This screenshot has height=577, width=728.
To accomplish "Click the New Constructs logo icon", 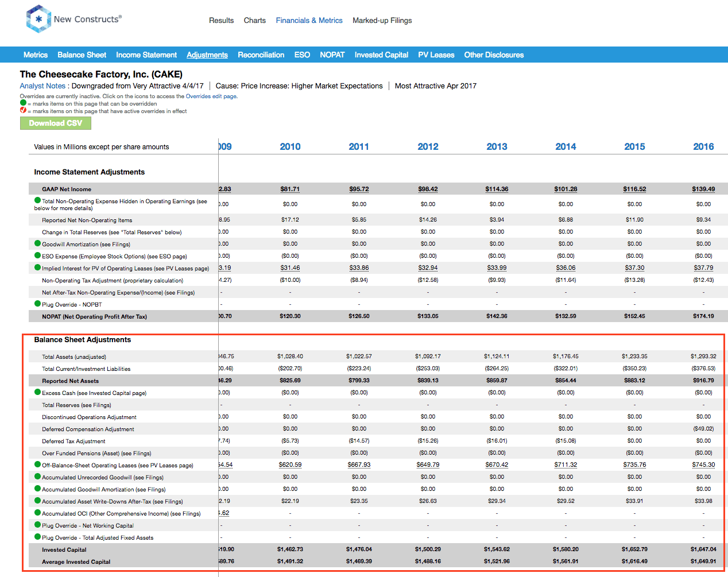I will [38, 19].
